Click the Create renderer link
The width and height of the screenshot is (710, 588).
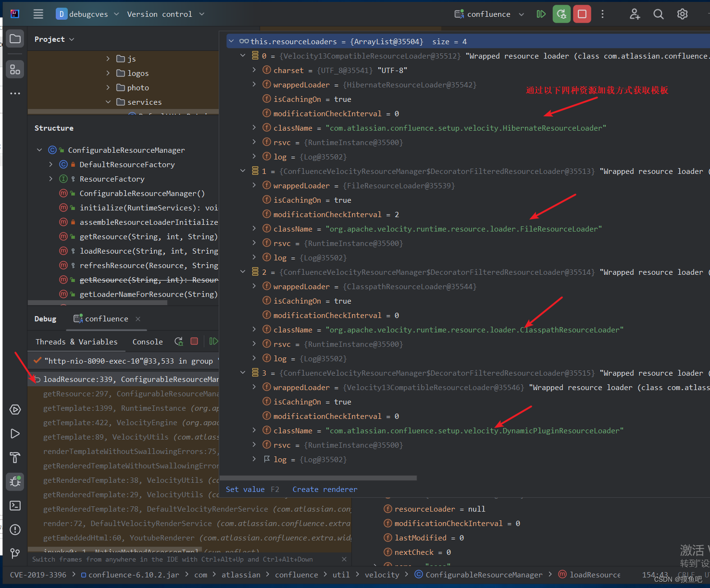pos(325,489)
